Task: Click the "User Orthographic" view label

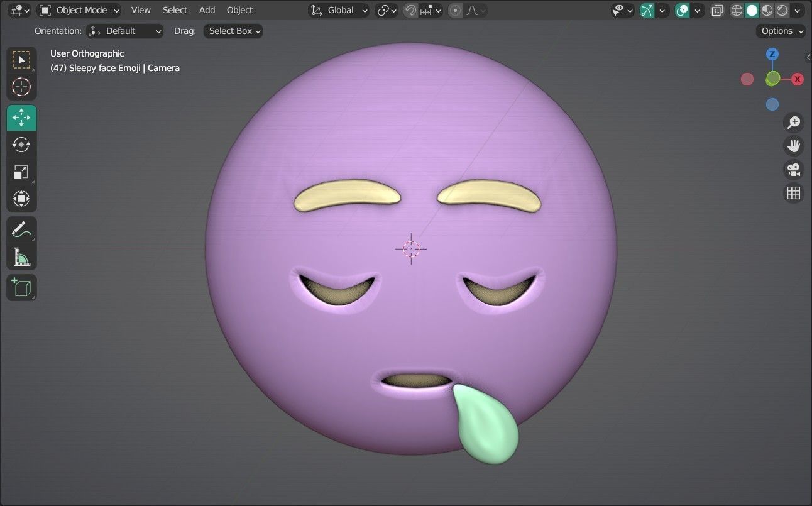Action: point(87,53)
